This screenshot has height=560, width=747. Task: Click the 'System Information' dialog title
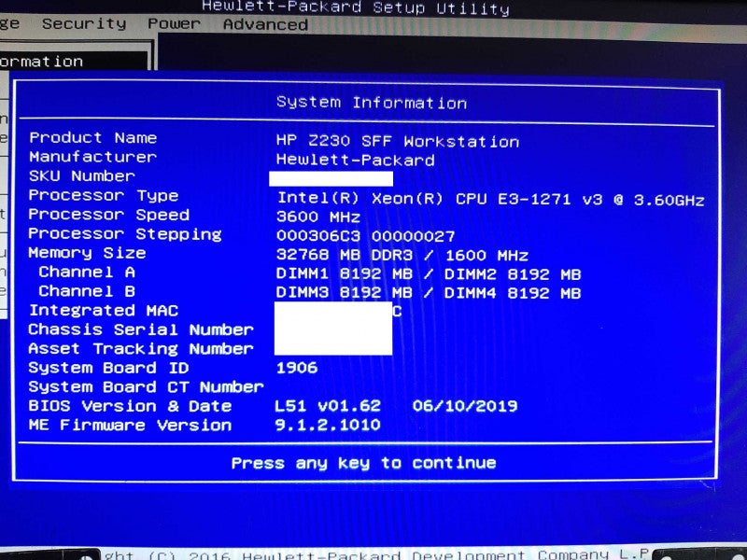pos(371,103)
